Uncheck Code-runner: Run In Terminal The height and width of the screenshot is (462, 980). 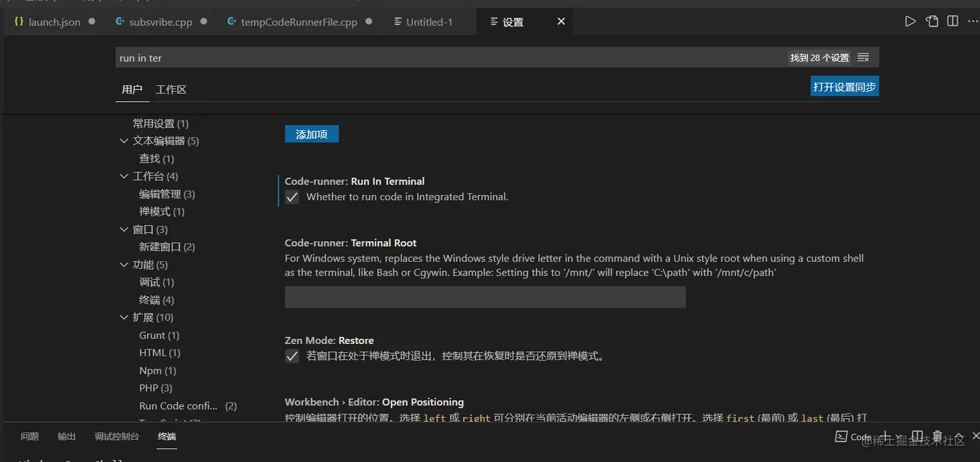click(x=292, y=197)
